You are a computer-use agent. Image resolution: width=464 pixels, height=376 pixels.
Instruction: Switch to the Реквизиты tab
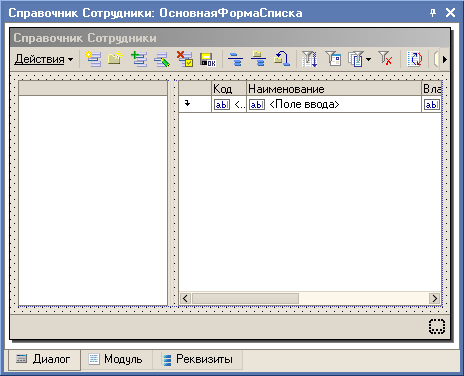(x=197, y=359)
